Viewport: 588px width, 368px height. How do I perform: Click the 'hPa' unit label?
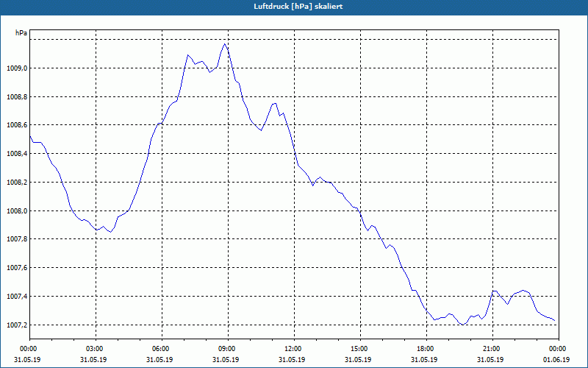tap(21, 33)
